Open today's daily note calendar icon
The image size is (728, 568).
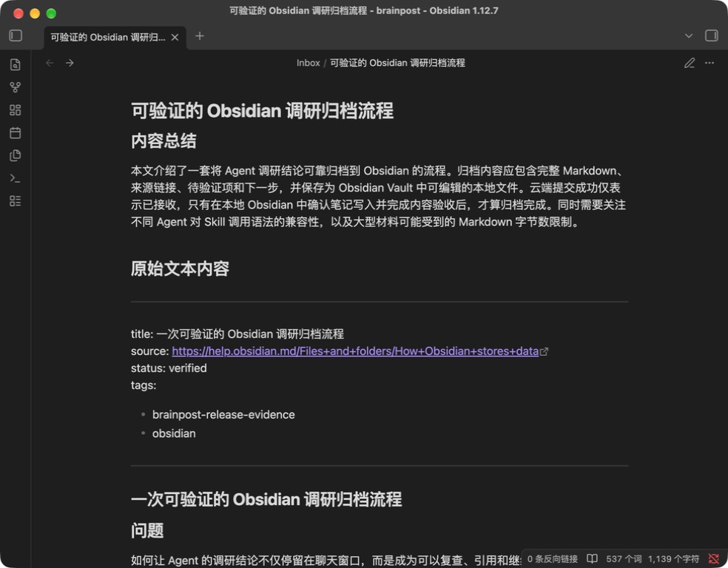pyautogui.click(x=16, y=132)
